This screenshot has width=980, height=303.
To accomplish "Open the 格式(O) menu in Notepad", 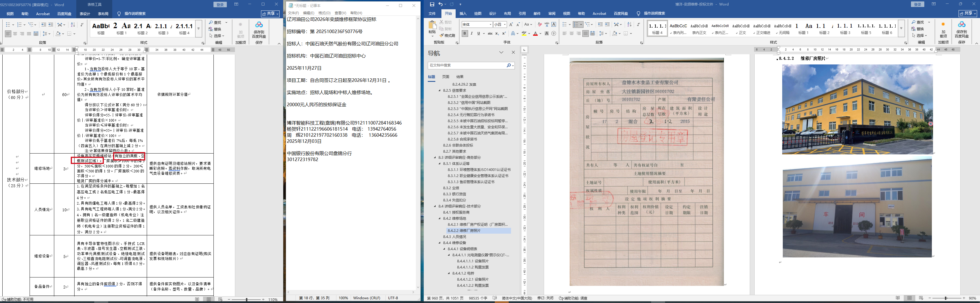I will point(324,13).
